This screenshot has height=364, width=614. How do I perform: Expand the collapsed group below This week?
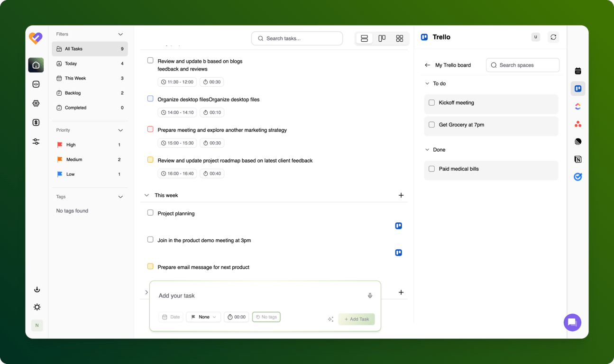click(147, 292)
